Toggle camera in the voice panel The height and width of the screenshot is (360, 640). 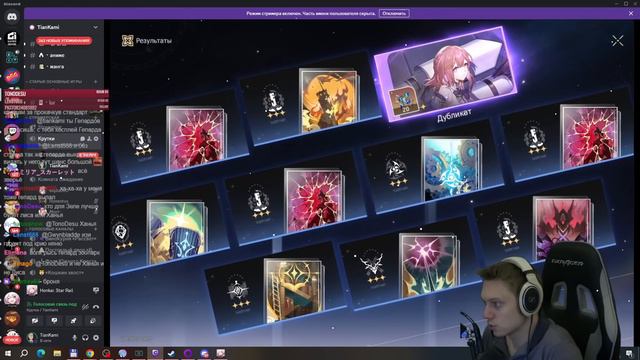[x=35, y=321]
